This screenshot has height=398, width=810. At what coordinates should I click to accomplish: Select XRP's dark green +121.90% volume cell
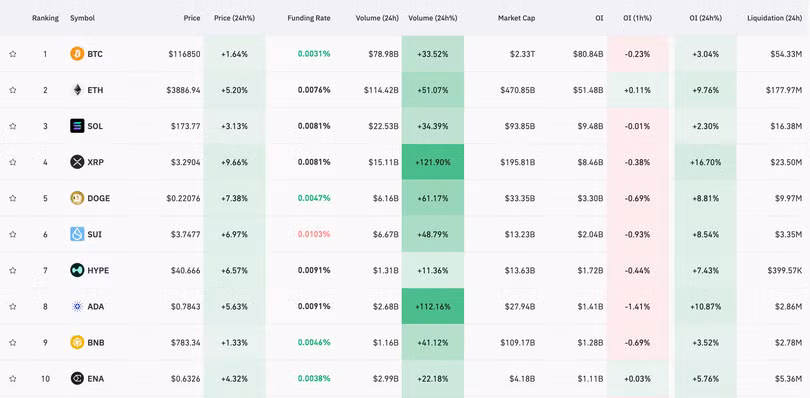433,162
